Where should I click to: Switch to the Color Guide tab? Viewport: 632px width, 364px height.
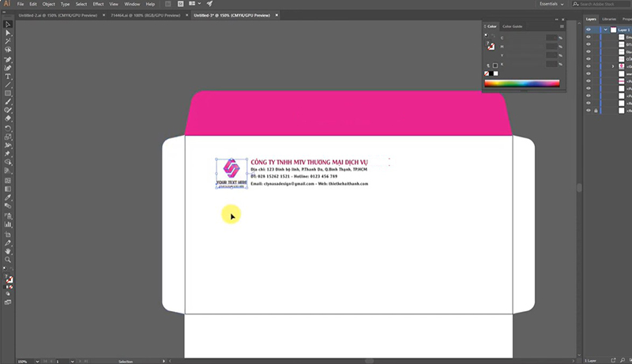click(512, 26)
